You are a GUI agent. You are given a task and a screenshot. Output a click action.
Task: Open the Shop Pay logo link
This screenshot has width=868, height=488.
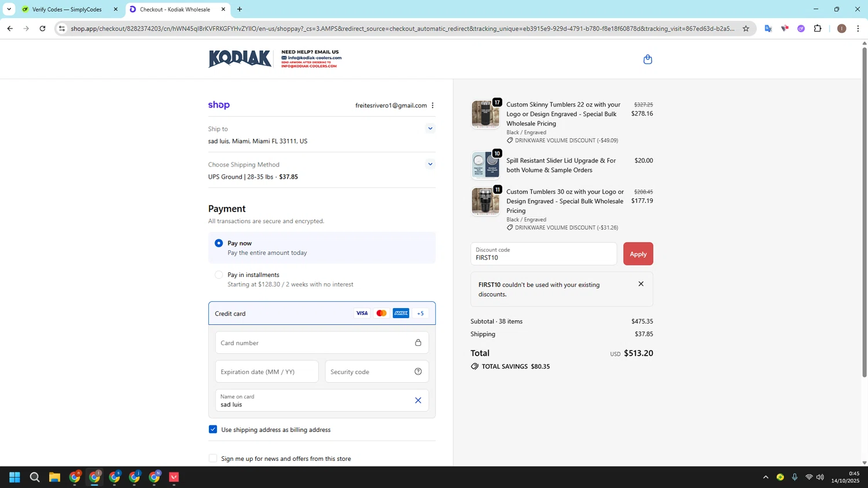pyautogui.click(x=219, y=105)
